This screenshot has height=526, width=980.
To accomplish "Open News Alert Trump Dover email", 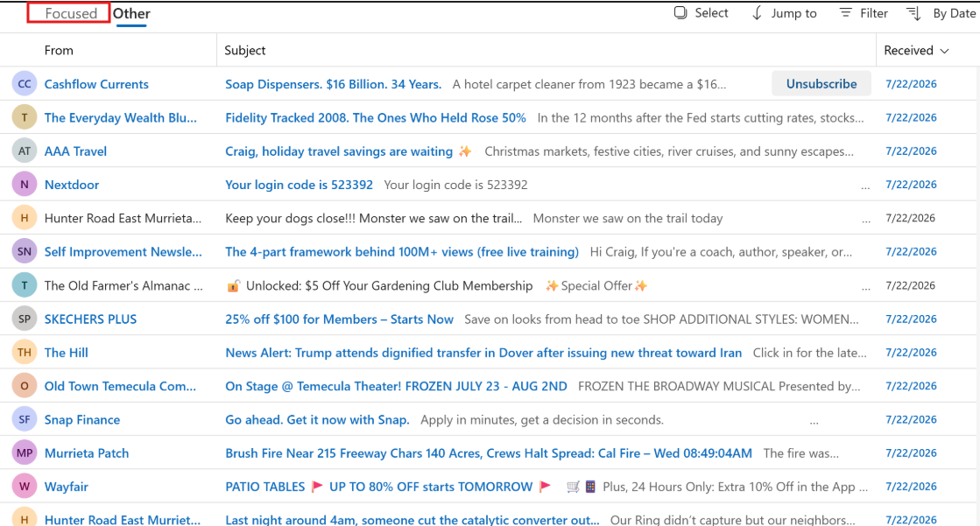I will [x=483, y=353].
